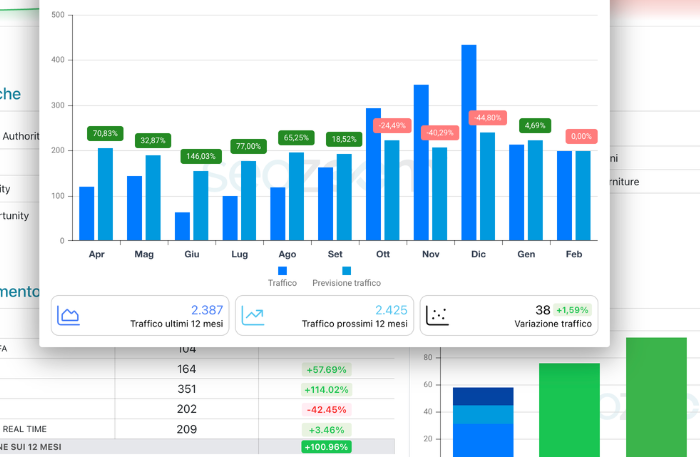
Task: Click the Previsione traffico legend label text
Action: pos(346,283)
